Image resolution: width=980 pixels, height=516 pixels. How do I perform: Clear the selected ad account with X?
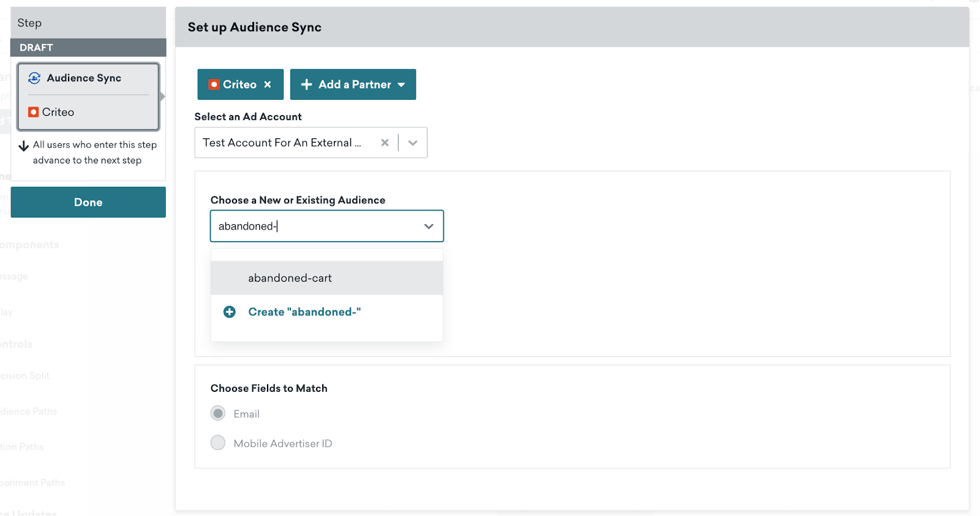click(385, 143)
